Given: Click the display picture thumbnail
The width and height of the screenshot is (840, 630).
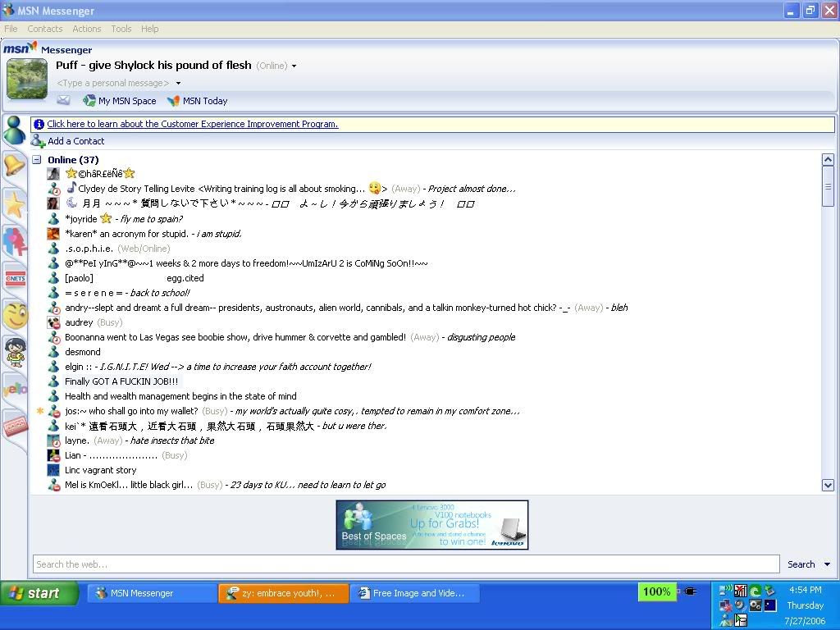Looking at the screenshot, I should coord(27,80).
